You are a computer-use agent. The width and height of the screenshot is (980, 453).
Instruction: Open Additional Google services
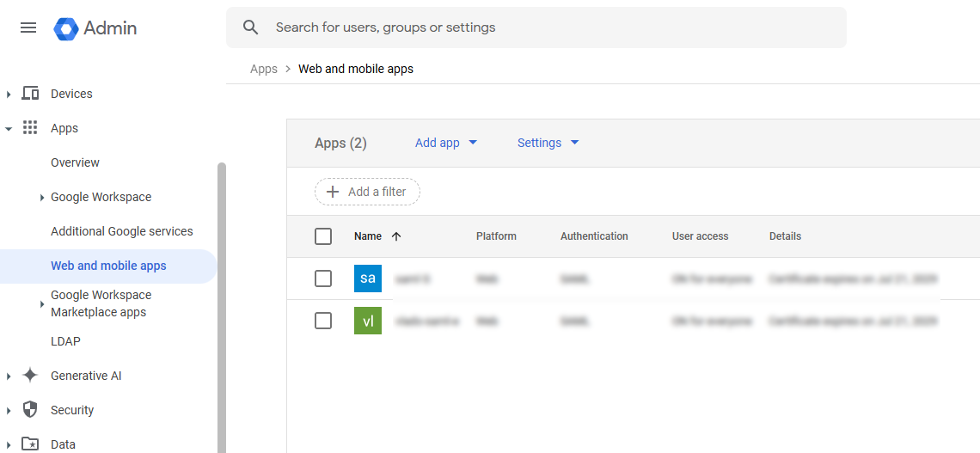pos(122,231)
